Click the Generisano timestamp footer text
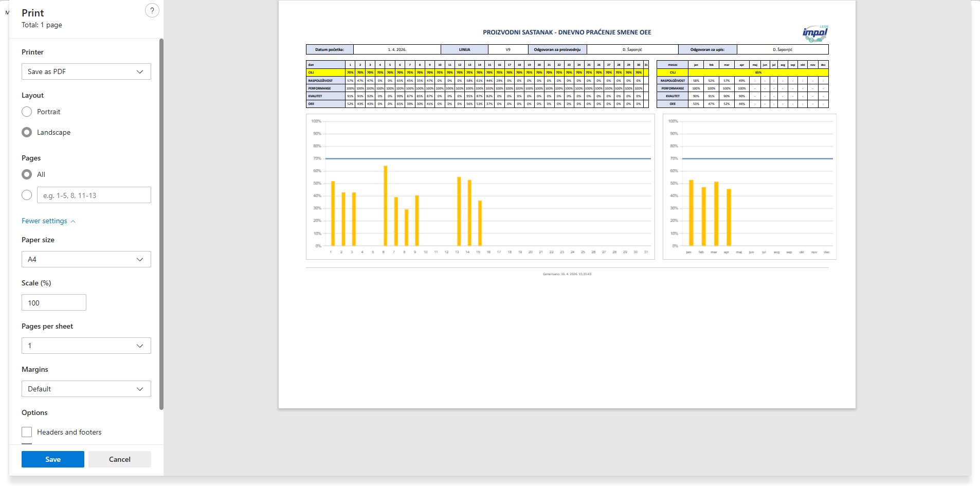980x486 pixels. [567, 274]
